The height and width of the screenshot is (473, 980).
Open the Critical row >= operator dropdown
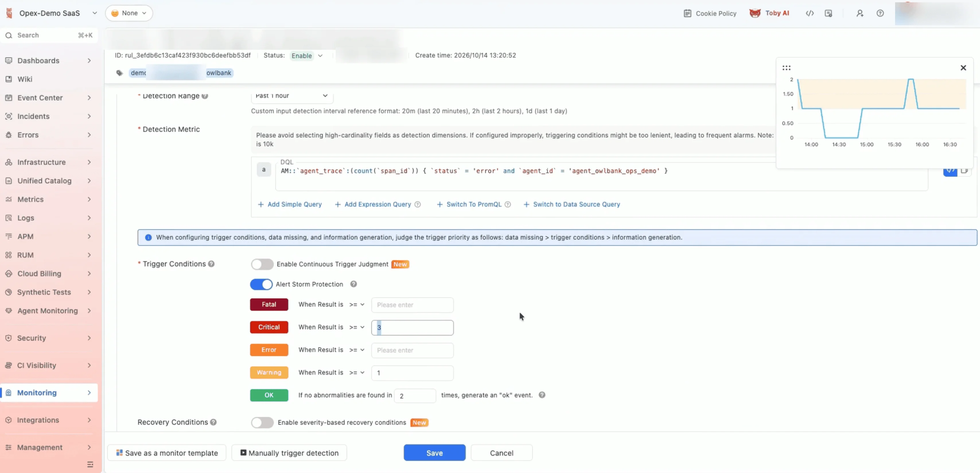click(357, 327)
